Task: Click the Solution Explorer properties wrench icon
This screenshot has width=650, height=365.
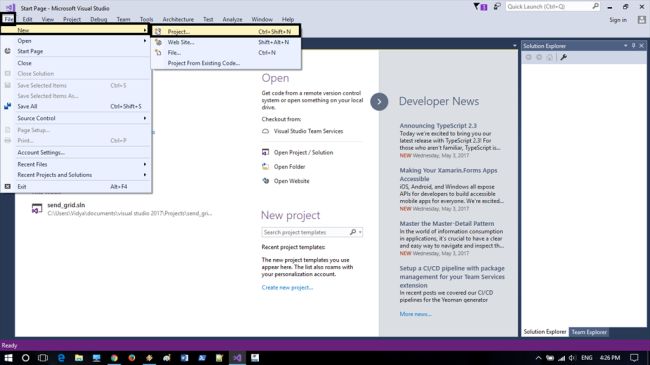Action: click(x=563, y=57)
